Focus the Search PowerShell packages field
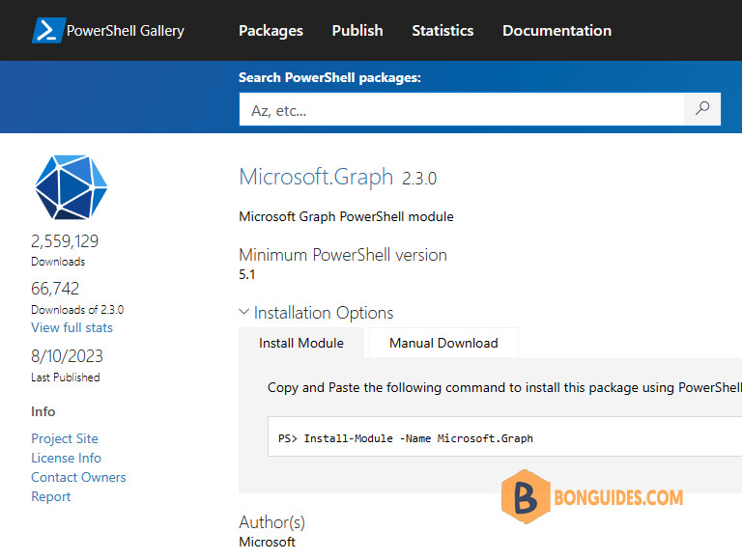This screenshot has height=560, width=742. tap(462, 109)
